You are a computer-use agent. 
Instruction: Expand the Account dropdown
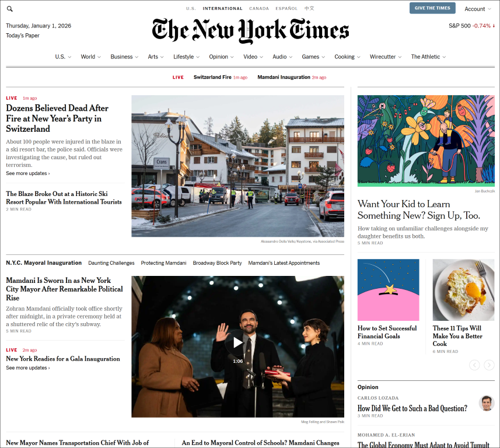[478, 9]
